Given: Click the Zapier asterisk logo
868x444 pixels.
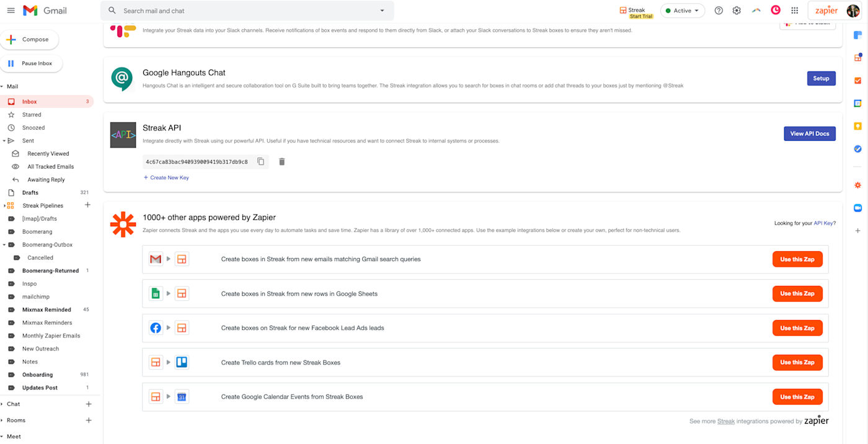Looking at the screenshot, I should (123, 224).
